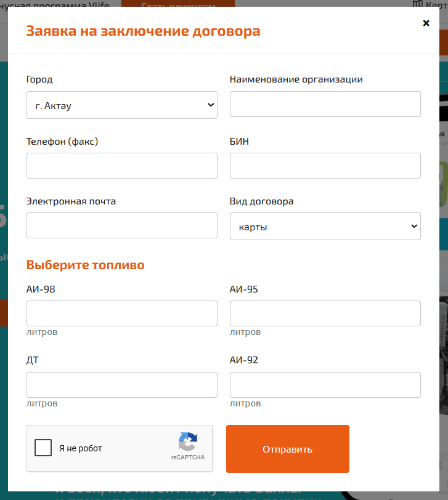Check the 'Я не робот' checkbox

[43, 448]
